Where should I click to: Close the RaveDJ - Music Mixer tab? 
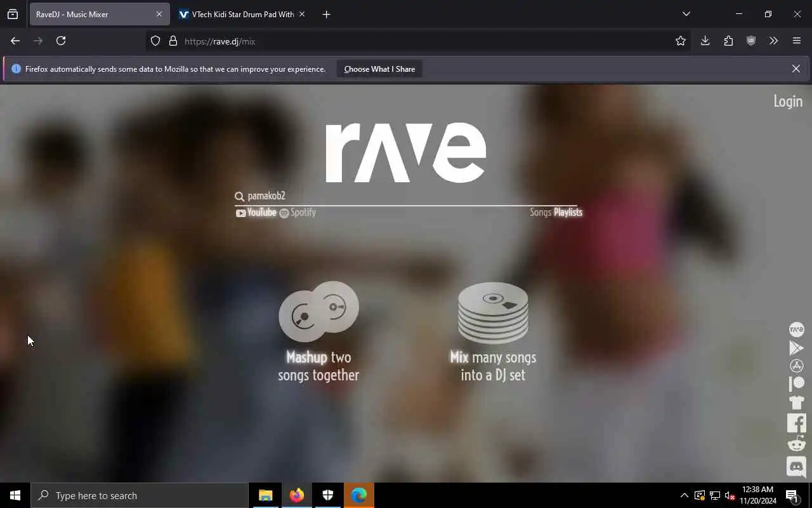click(x=159, y=14)
